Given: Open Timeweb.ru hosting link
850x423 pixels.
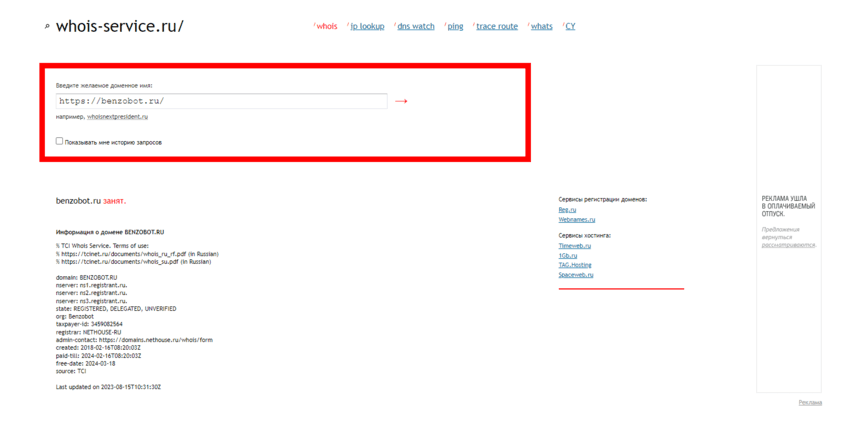Looking at the screenshot, I should click(574, 245).
